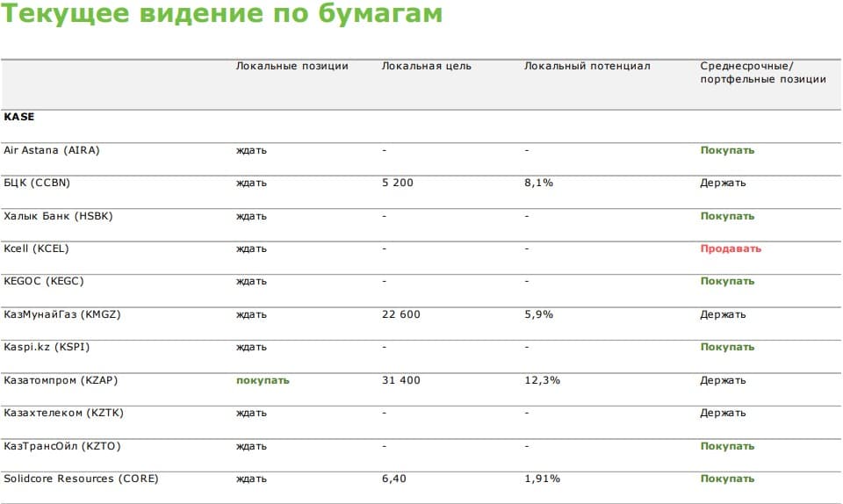Open the Air Astana (AIRA) row label
The image size is (843, 504).
52,150
